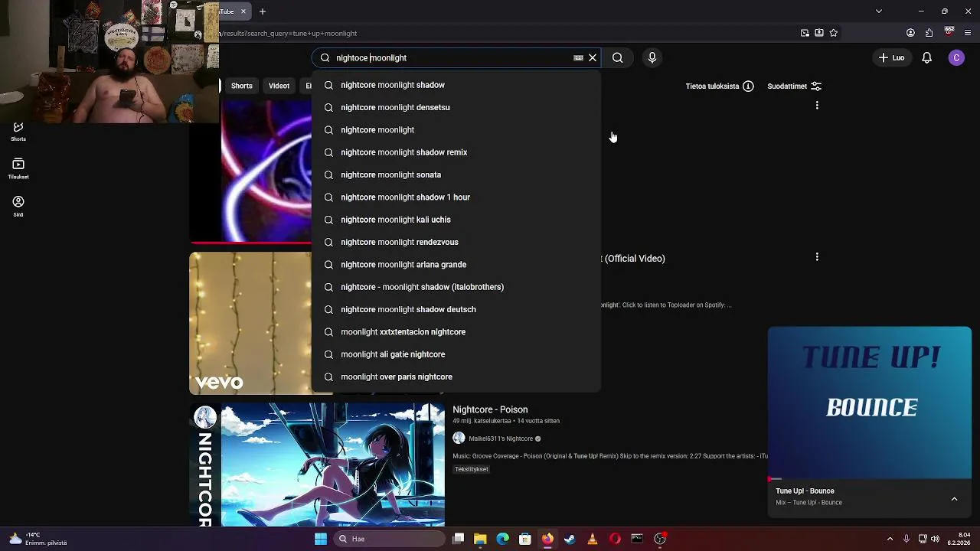The width and height of the screenshot is (980, 551).
Task: Open Maikel6311's Nightcore channel link
Action: click(501, 439)
